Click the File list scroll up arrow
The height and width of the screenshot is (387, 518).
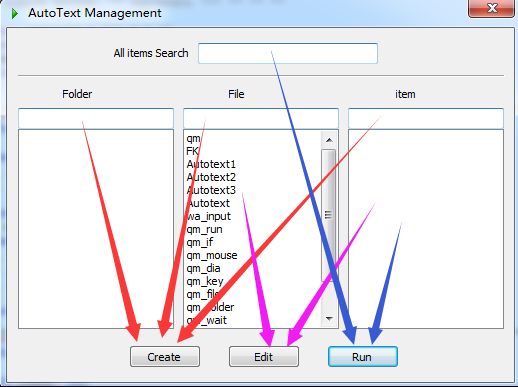(x=329, y=140)
